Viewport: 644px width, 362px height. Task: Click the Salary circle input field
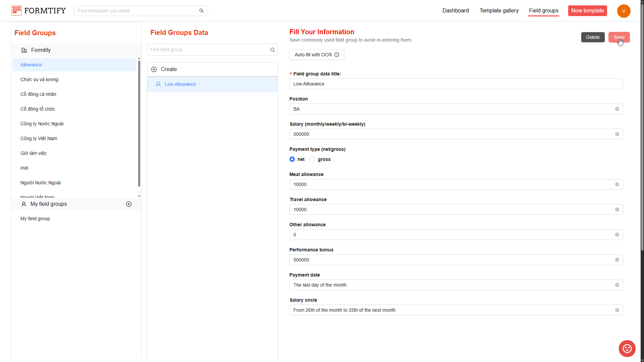(453, 310)
